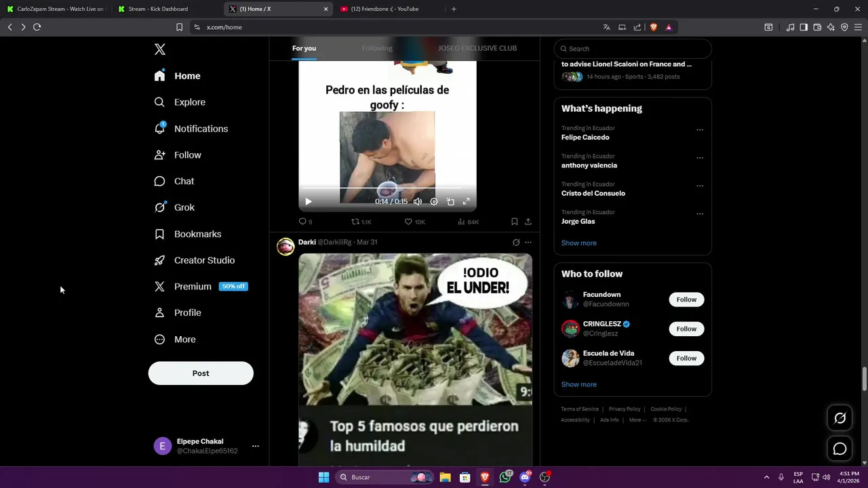Open Bookmarks page
The image size is (868, 488).
[188, 234]
